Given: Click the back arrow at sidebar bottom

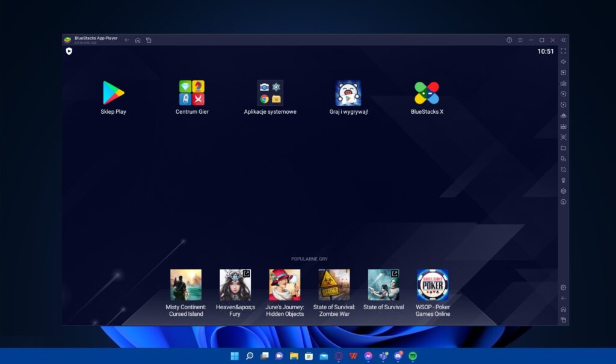Looking at the screenshot, I should pyautogui.click(x=563, y=298).
